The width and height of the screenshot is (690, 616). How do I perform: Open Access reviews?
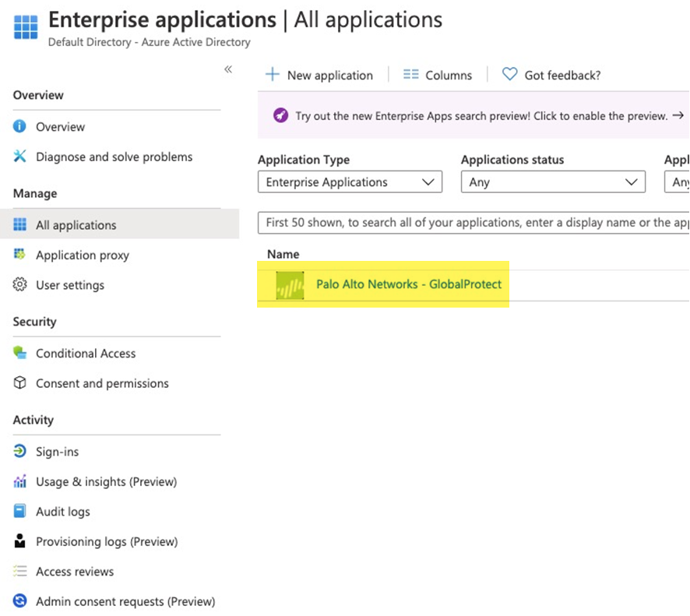(x=75, y=572)
